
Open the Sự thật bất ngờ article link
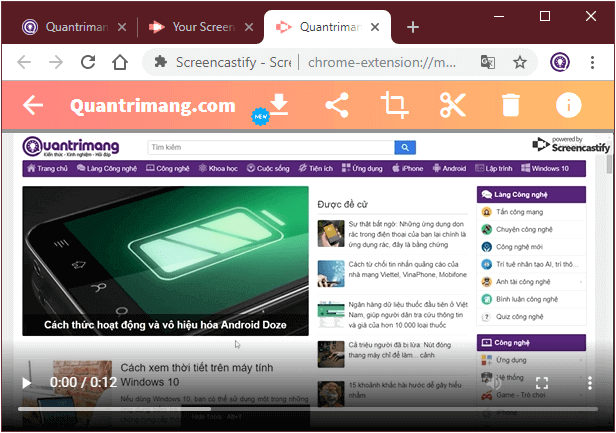(407, 234)
